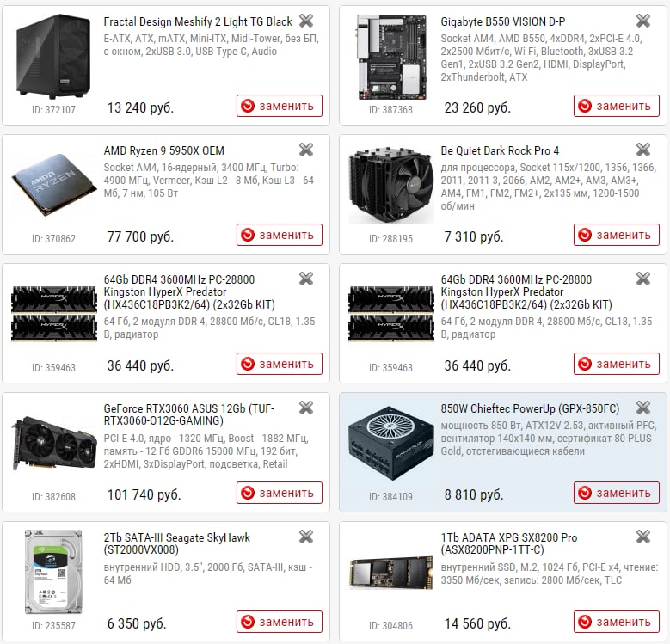Remove GeForce RTX3060 ASUS card with X icon
This screenshot has height=644, width=670.
pos(306,408)
